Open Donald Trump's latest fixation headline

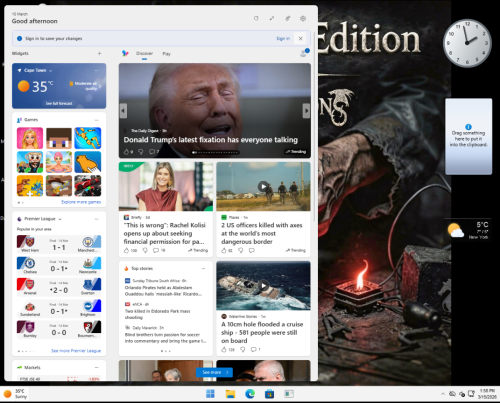tap(211, 140)
